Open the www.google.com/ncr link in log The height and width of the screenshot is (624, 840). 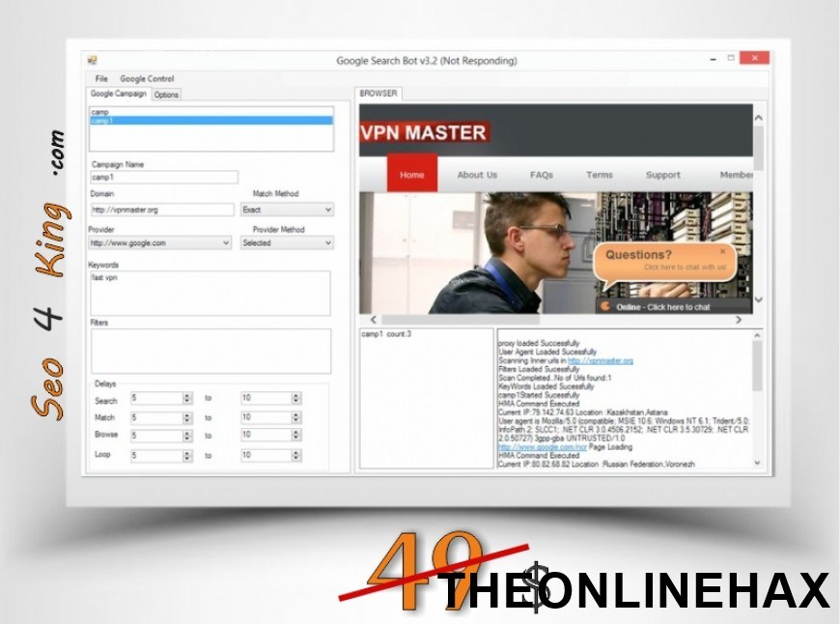click(543, 446)
